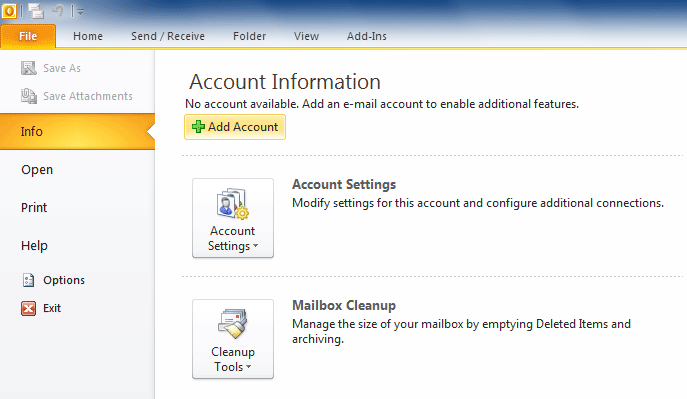Go to the Add-Ins tab
Viewport: 687px width, 399px height.
pyautogui.click(x=367, y=36)
